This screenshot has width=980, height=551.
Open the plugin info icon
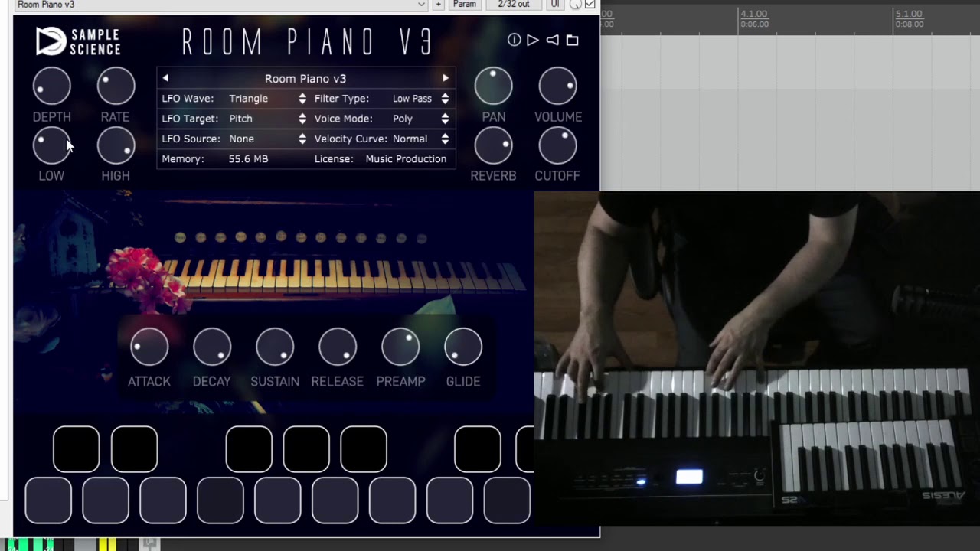click(x=514, y=40)
